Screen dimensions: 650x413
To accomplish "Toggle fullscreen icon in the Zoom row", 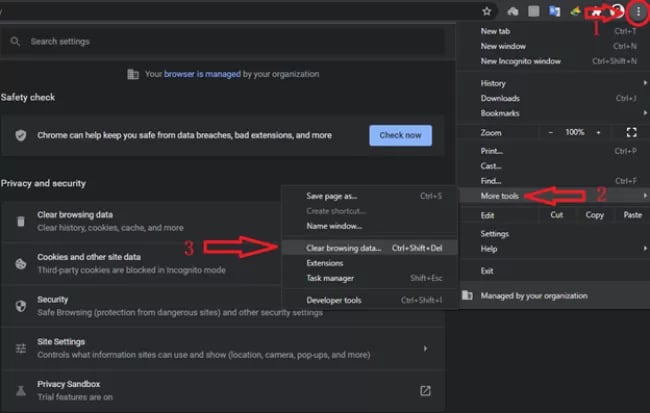I will [631, 133].
